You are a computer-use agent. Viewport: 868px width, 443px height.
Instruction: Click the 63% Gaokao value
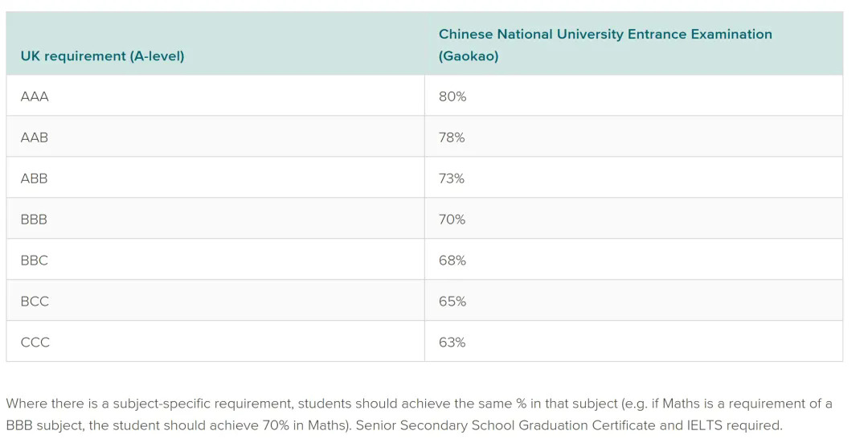click(x=452, y=343)
